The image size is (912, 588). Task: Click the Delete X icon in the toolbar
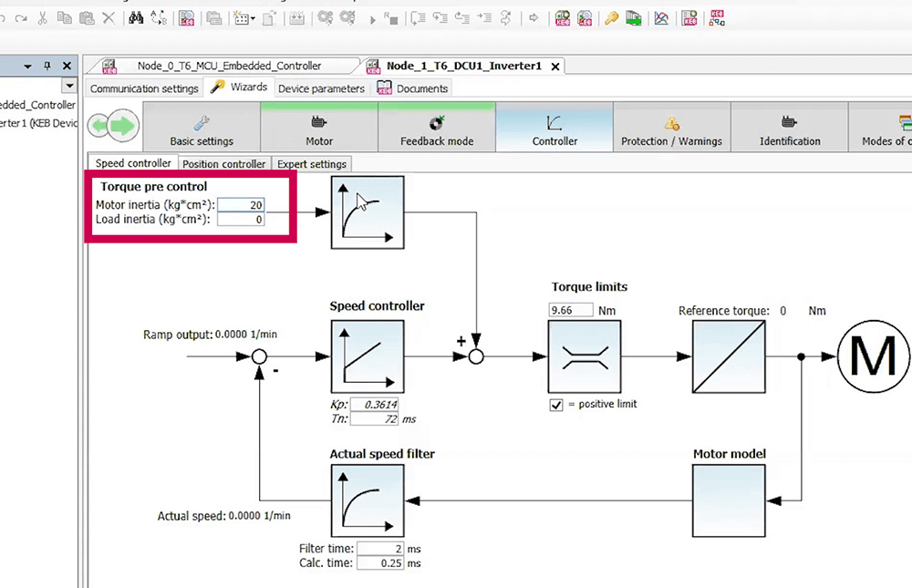pyautogui.click(x=109, y=18)
